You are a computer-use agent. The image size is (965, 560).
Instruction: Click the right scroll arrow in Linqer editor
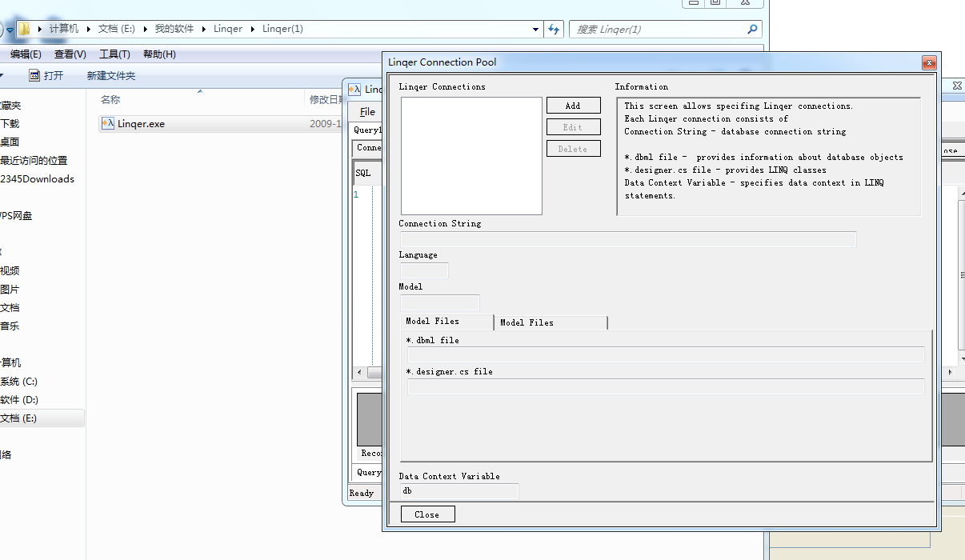coord(950,373)
